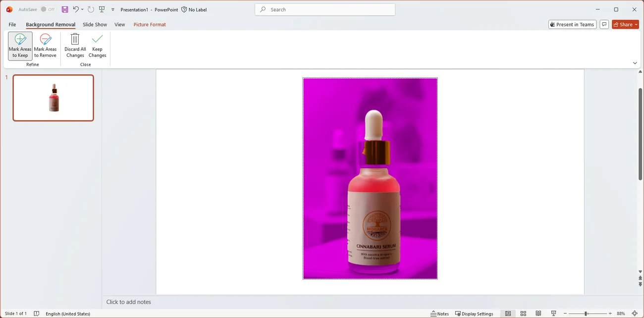
Task: Switch to Normal view icon
Action: click(508, 314)
